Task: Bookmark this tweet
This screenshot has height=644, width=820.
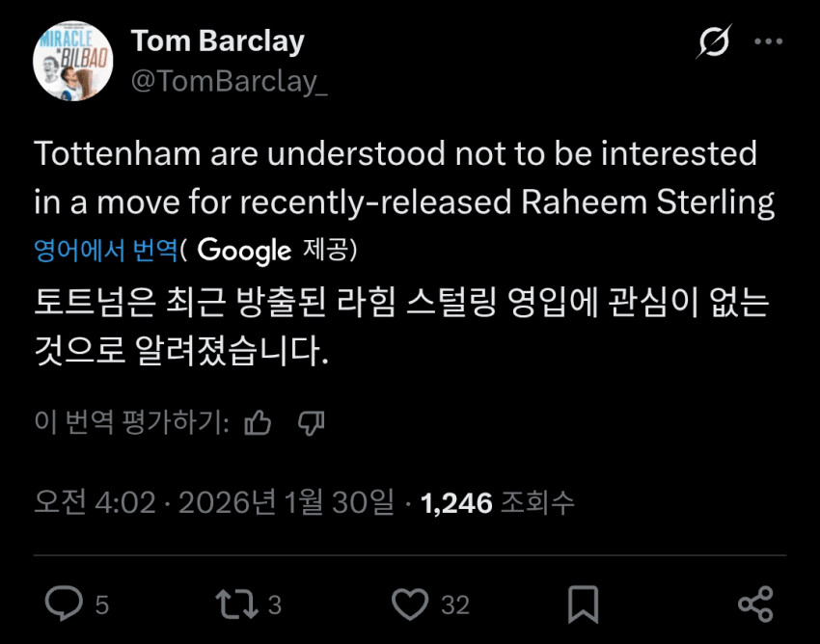Action: [583, 604]
